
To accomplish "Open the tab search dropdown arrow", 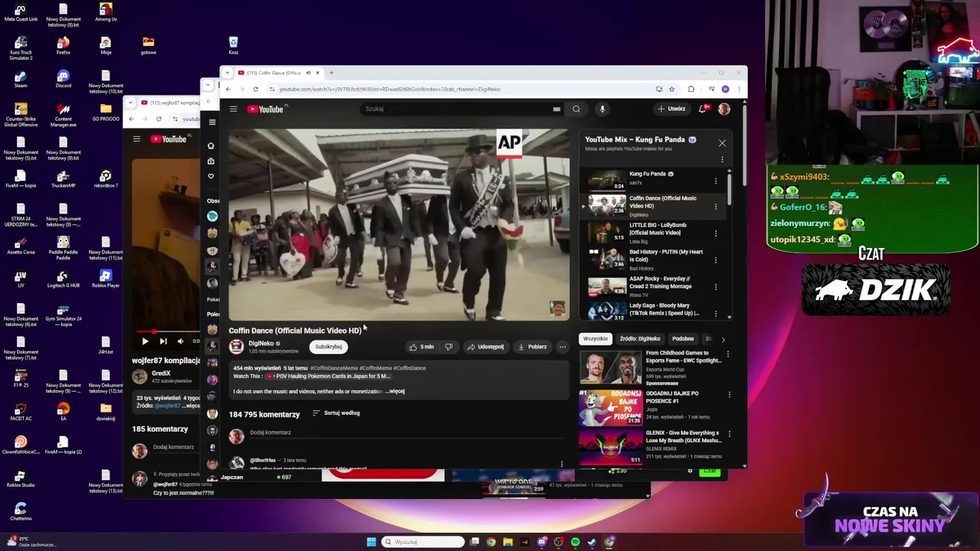I will [227, 73].
